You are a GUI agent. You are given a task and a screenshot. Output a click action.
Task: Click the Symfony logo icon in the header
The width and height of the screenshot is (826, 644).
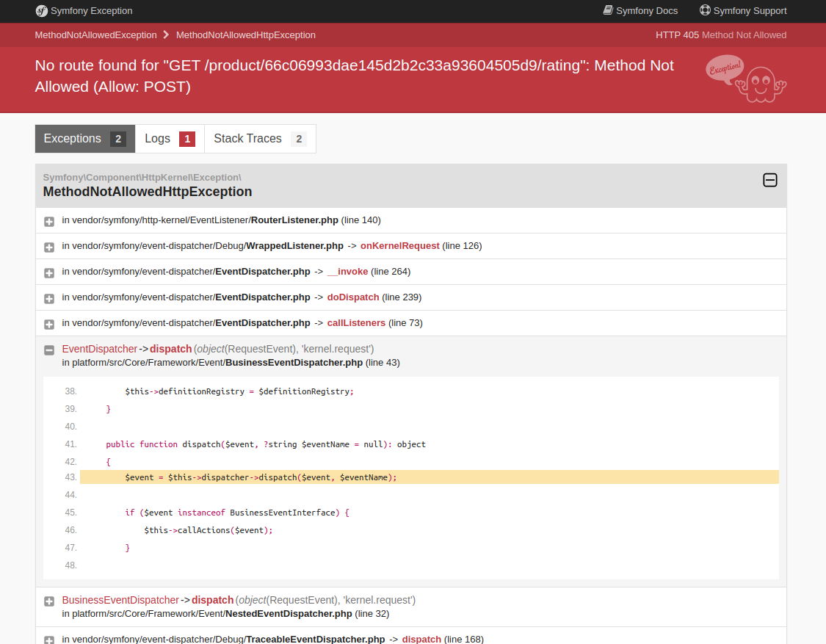[42, 11]
